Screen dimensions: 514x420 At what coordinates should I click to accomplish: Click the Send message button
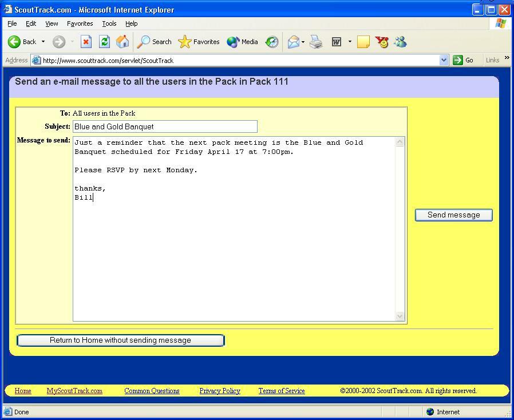tap(454, 215)
